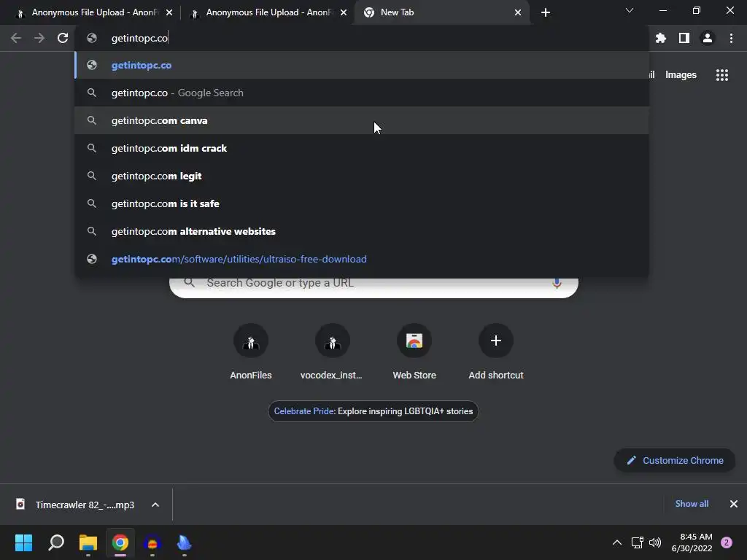Choose getintopc.com is it safe suggestion
The width and height of the screenshot is (747, 560).
coord(362,203)
